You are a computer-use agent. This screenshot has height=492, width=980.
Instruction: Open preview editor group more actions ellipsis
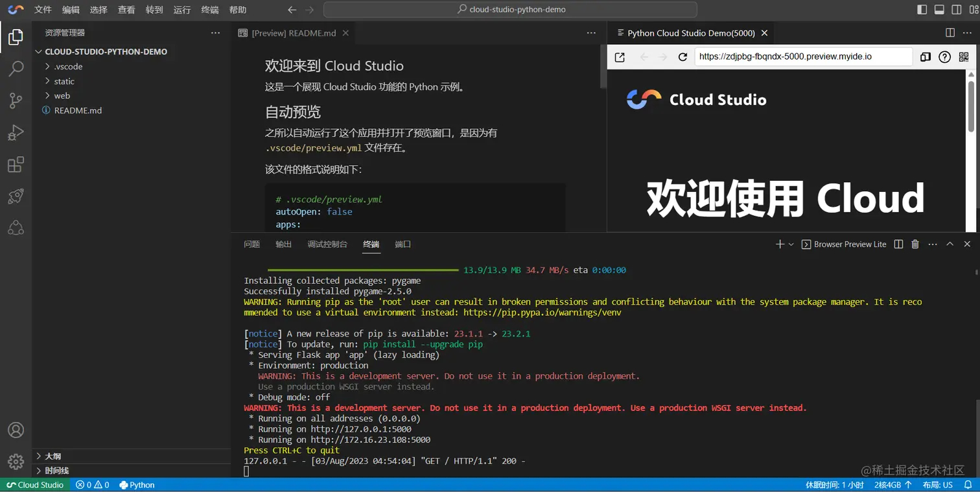(967, 32)
